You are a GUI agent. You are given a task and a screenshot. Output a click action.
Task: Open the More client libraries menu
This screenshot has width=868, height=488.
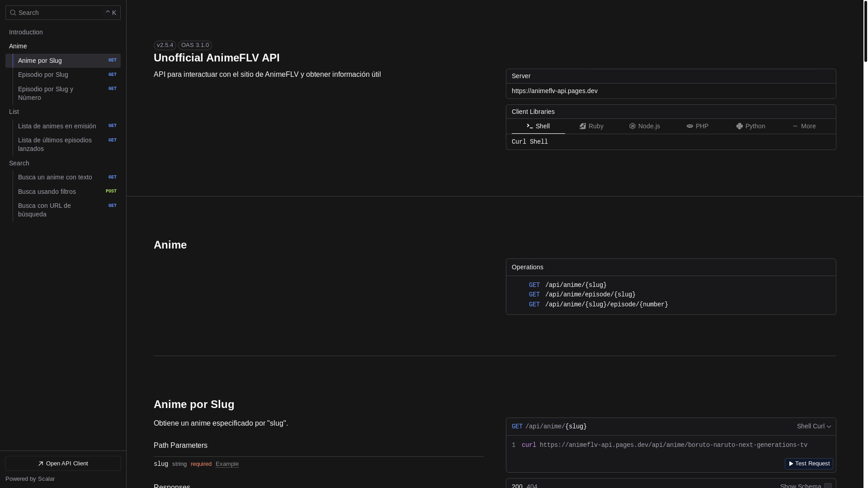[804, 126]
